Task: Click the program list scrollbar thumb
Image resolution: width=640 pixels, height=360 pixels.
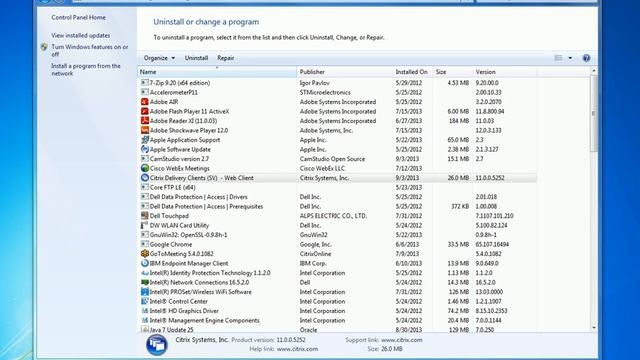Action: pos(594,113)
